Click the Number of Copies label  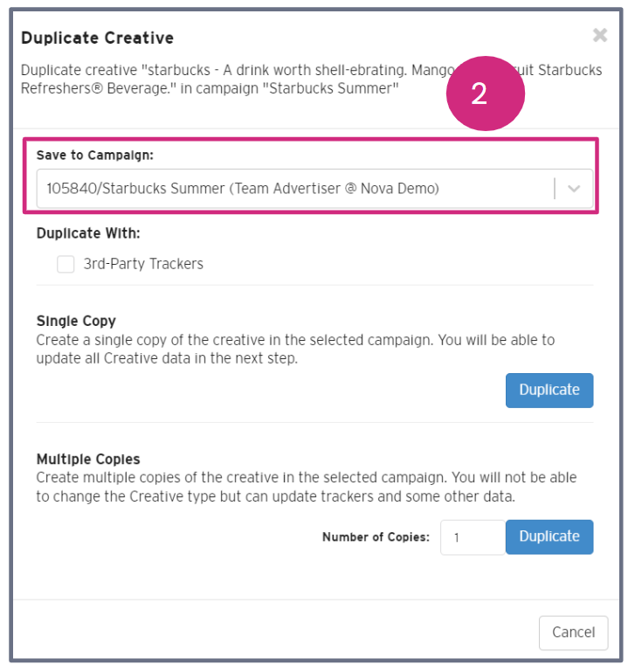(x=376, y=537)
